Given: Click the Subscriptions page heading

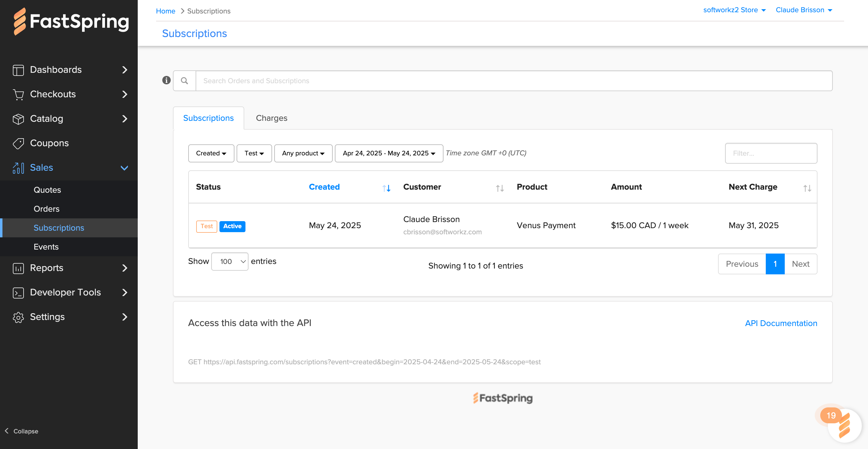Looking at the screenshot, I should 194,33.
